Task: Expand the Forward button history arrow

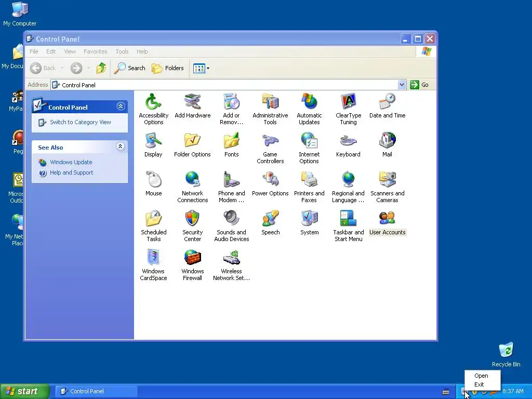Action: (x=88, y=68)
